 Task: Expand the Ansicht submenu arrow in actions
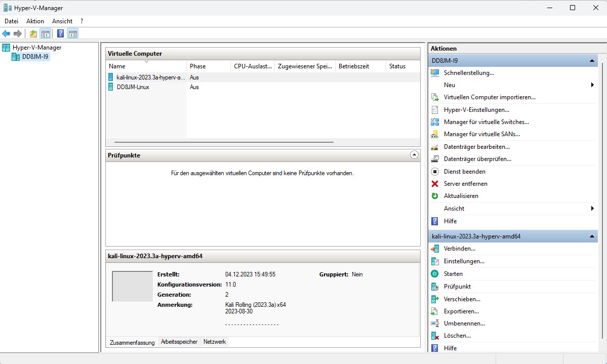point(592,209)
